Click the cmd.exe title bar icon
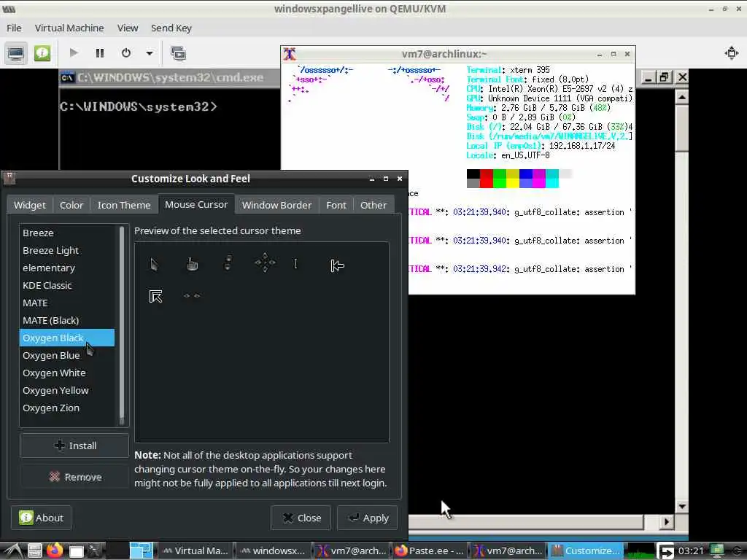 [67, 77]
